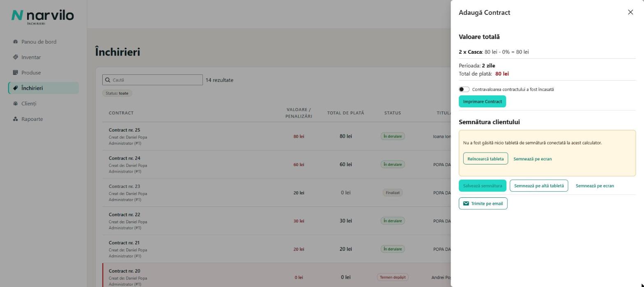
Task: Open Contract nr. 24 row
Action: [x=276, y=164]
